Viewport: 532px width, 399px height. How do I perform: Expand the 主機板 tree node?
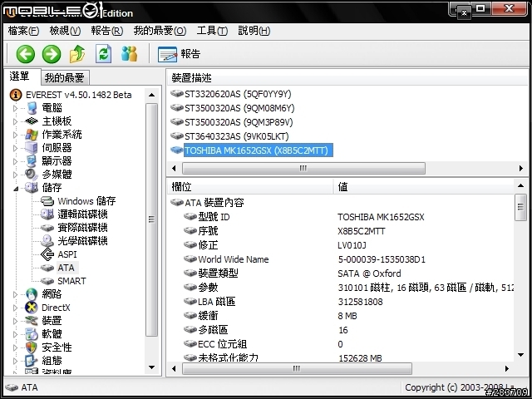(x=15, y=121)
